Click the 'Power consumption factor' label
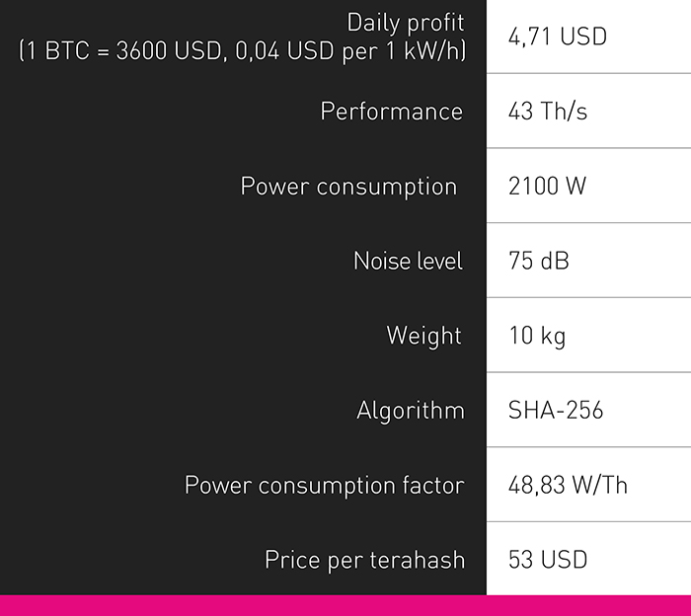The image size is (691, 616). (324, 486)
